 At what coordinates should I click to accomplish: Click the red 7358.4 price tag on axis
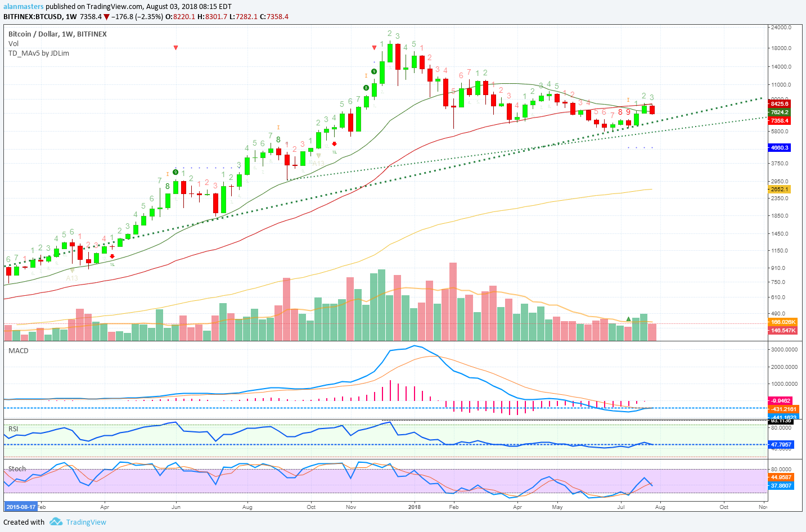tap(779, 121)
